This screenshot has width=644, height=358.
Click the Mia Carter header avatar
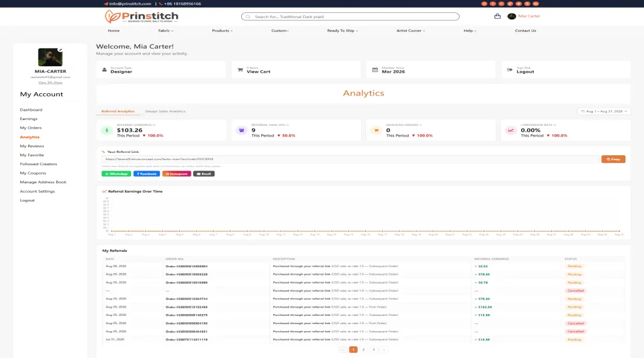[x=512, y=16]
